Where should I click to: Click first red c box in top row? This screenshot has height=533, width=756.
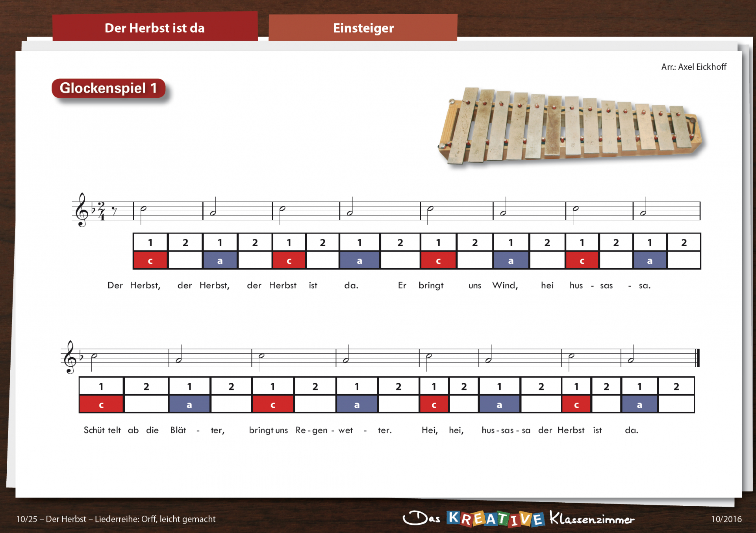(150, 261)
